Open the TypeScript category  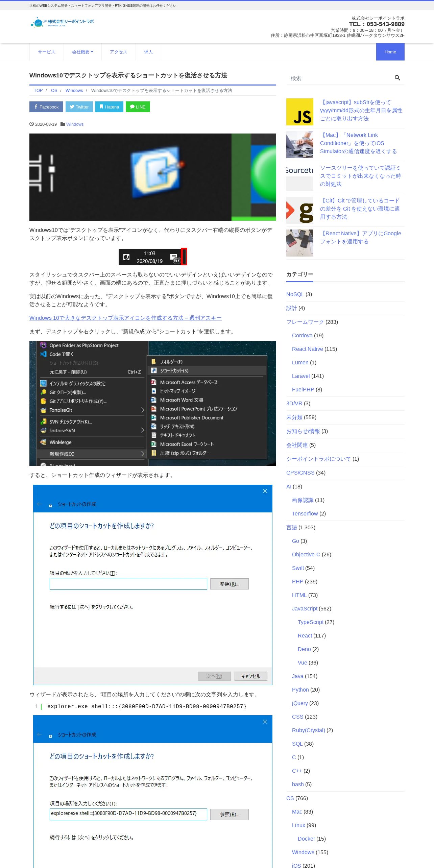point(311,622)
